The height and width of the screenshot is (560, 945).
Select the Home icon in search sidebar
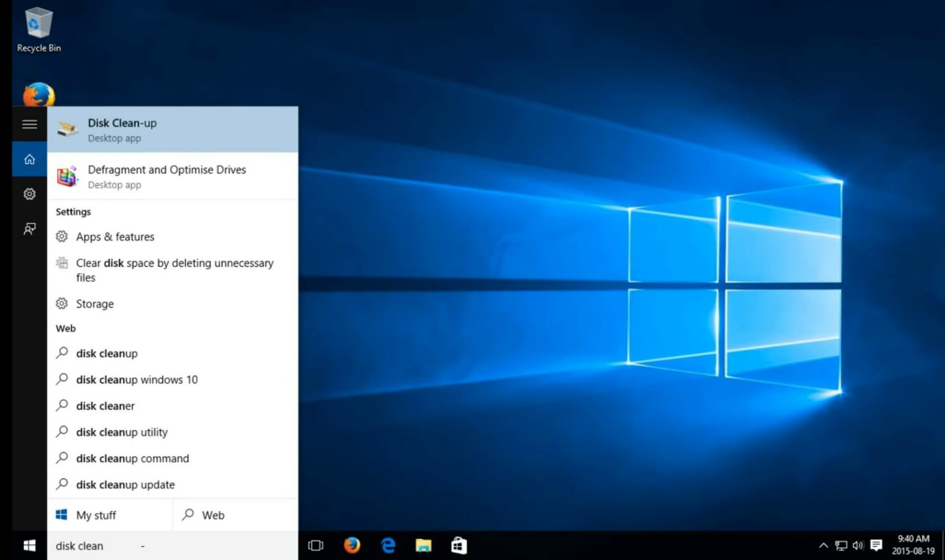pos(30,159)
